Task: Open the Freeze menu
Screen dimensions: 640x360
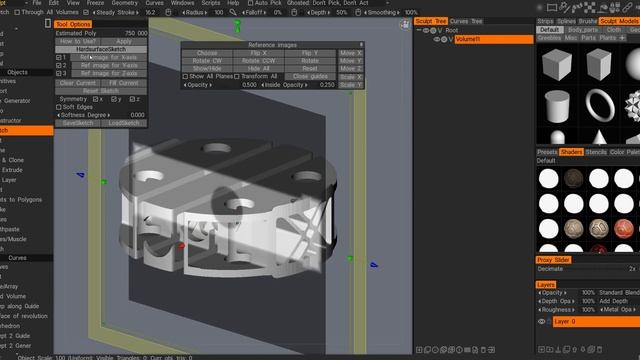Action: (x=95, y=3)
